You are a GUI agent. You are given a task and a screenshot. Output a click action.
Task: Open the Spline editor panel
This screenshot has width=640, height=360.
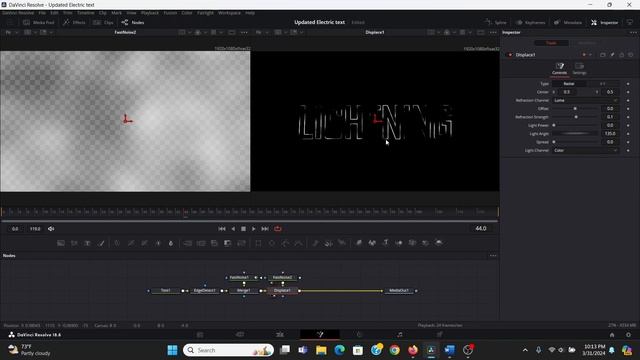click(496, 22)
